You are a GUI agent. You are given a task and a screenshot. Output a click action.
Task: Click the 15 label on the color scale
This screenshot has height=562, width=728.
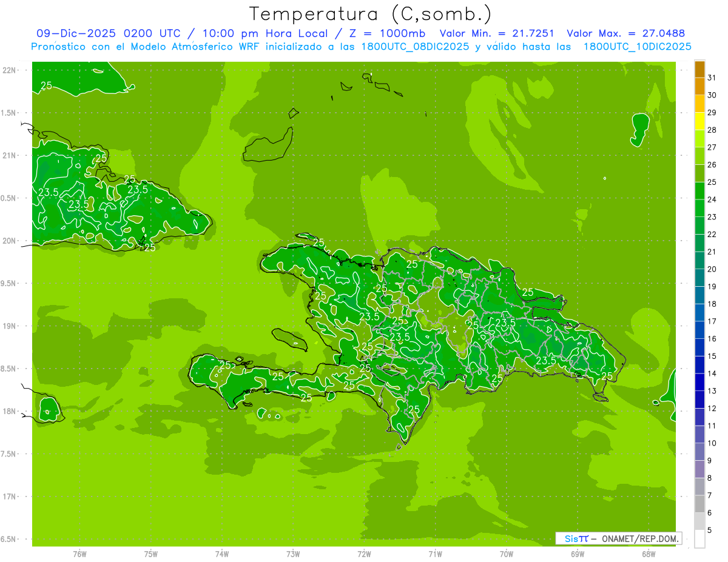[712, 356]
